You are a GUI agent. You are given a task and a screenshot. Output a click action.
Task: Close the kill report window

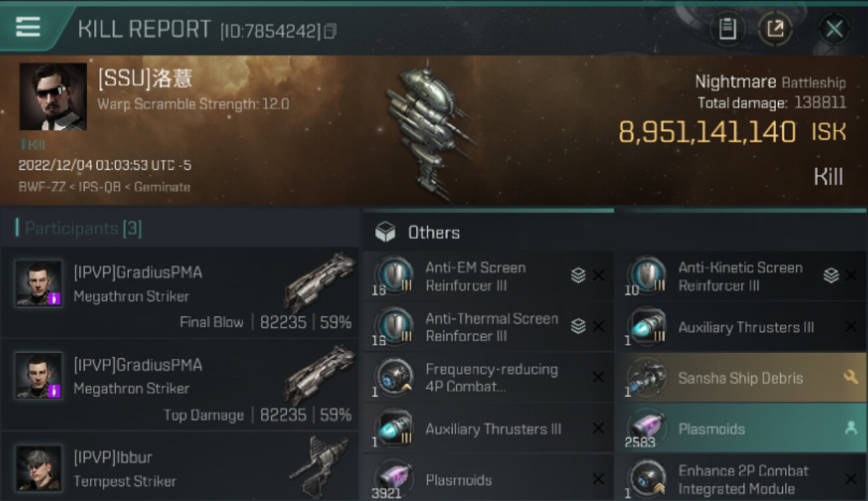coord(834,29)
